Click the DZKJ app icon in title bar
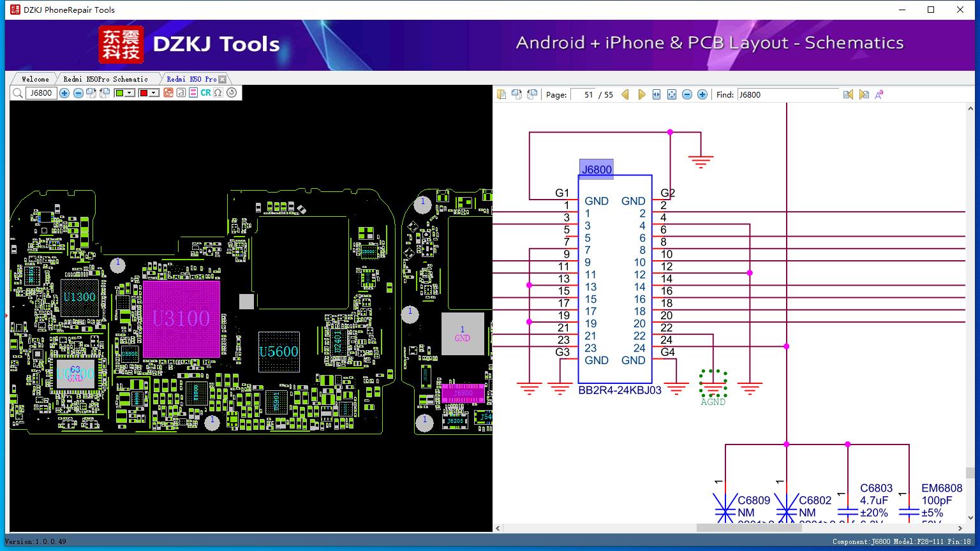The height and width of the screenshot is (551, 980). coord(15,10)
